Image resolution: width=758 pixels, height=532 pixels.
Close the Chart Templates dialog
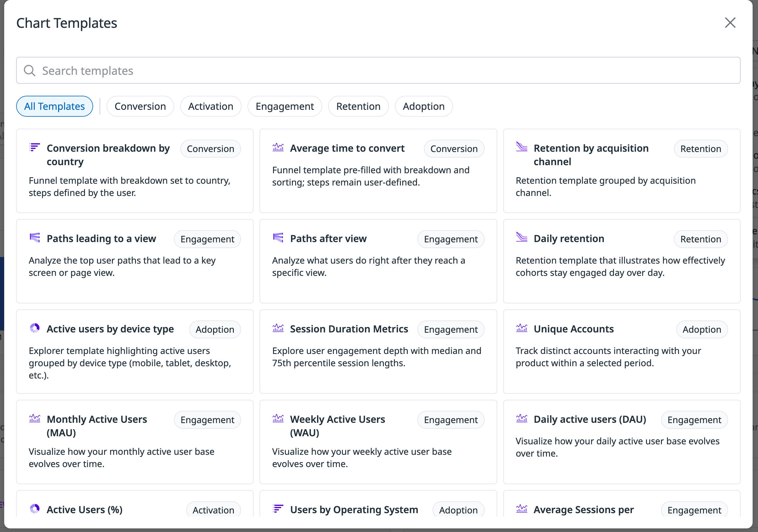pyautogui.click(x=730, y=23)
